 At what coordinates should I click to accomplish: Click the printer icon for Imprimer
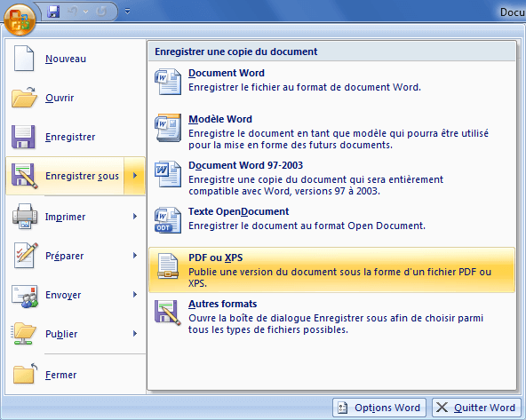[25, 216]
